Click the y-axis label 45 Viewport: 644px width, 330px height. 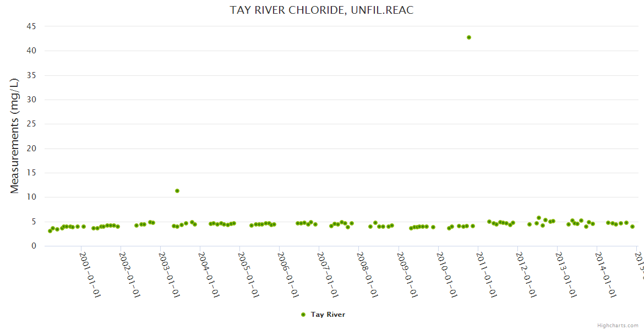point(31,26)
